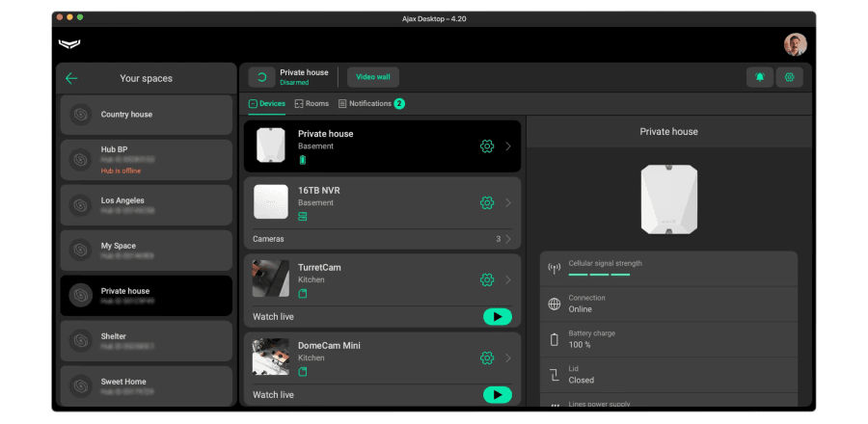Select the Los Angeles space
This screenshot has width=868, height=424.
147,205
